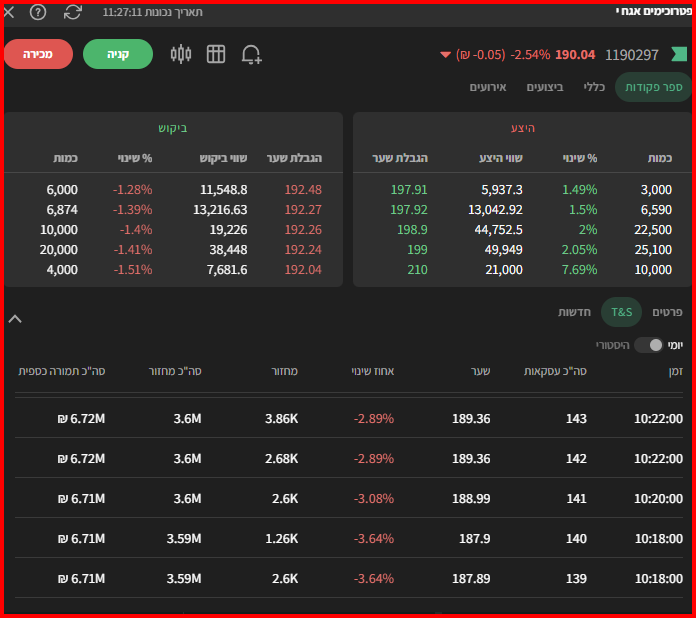Click the red down-triangle price indicator
696x618 pixels.
[x=445, y=55]
